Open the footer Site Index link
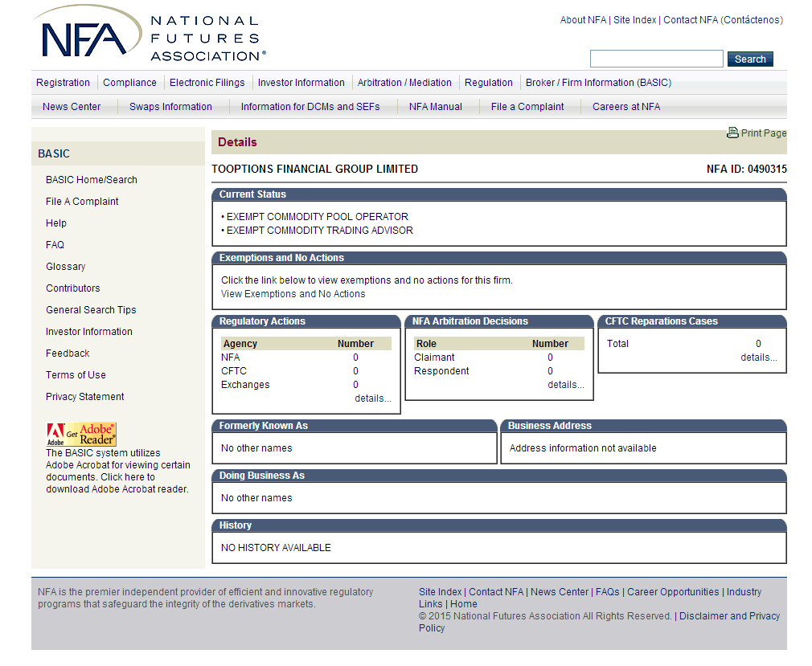 click(x=441, y=592)
